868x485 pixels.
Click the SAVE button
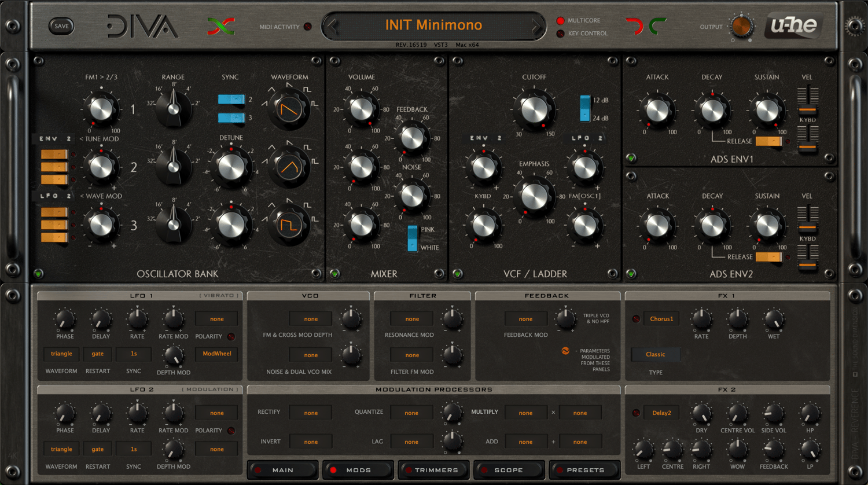pos(61,26)
